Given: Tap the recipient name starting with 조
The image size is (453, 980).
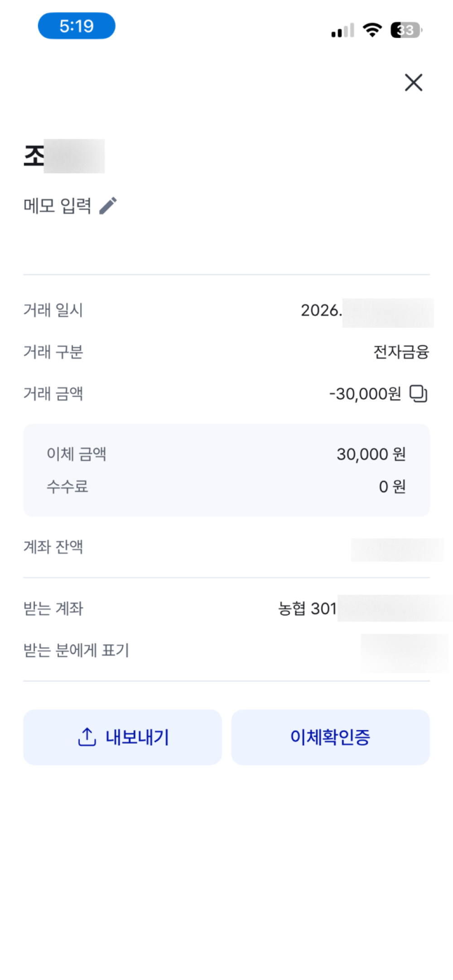Looking at the screenshot, I should pyautogui.click(x=64, y=156).
